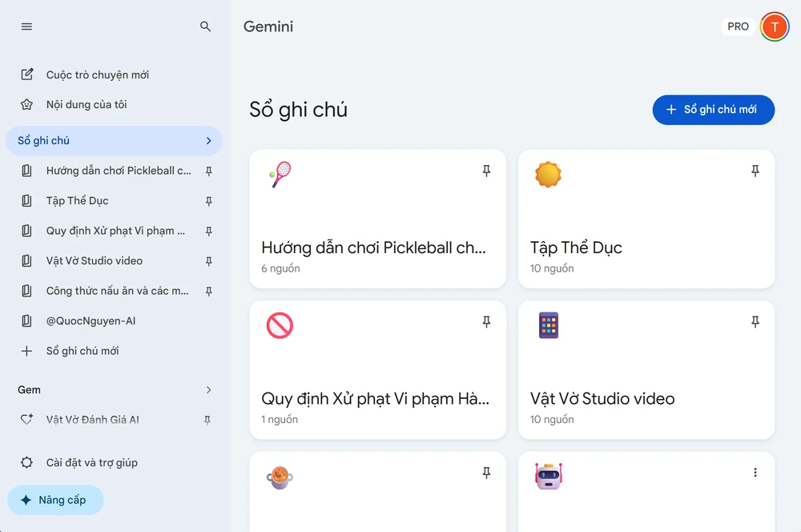
Task: Toggle pin on Hướng dẫn chơi Pickleball card
Action: [x=486, y=171]
